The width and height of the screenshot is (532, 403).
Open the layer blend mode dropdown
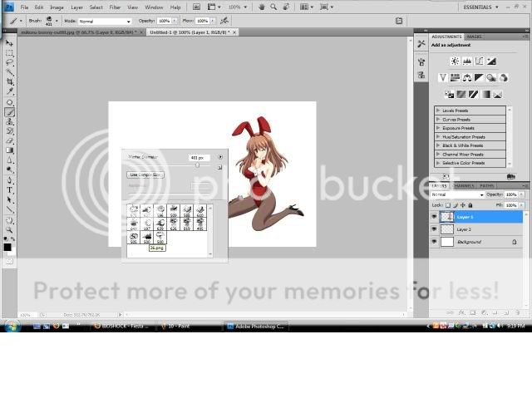tap(458, 194)
